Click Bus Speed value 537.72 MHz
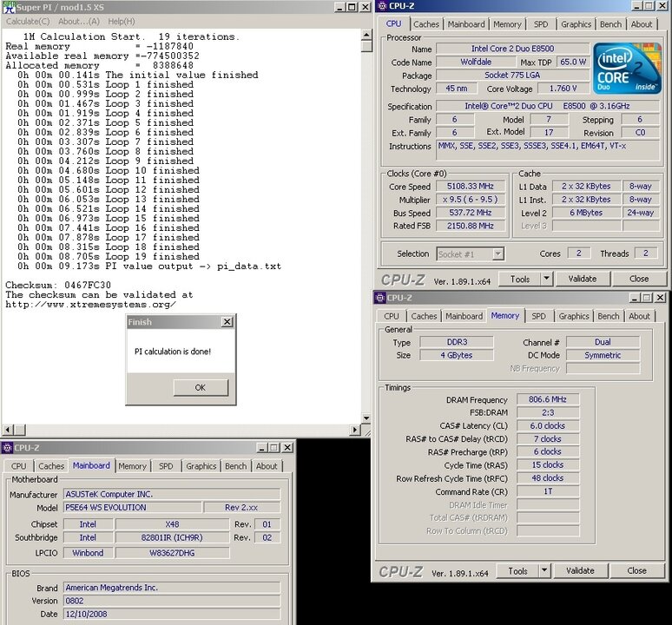Viewport: 672px width, 625px height. coord(471,213)
